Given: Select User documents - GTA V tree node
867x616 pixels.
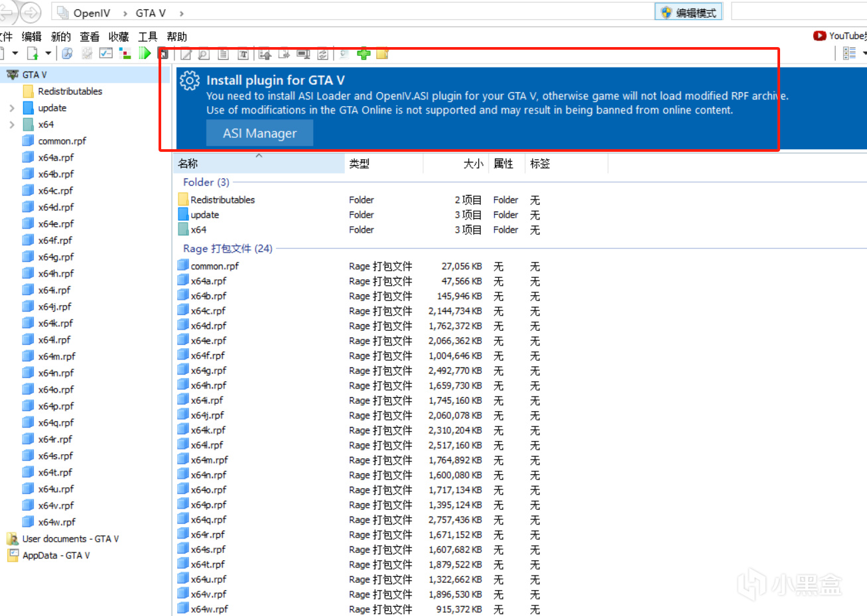Looking at the screenshot, I should (x=70, y=539).
